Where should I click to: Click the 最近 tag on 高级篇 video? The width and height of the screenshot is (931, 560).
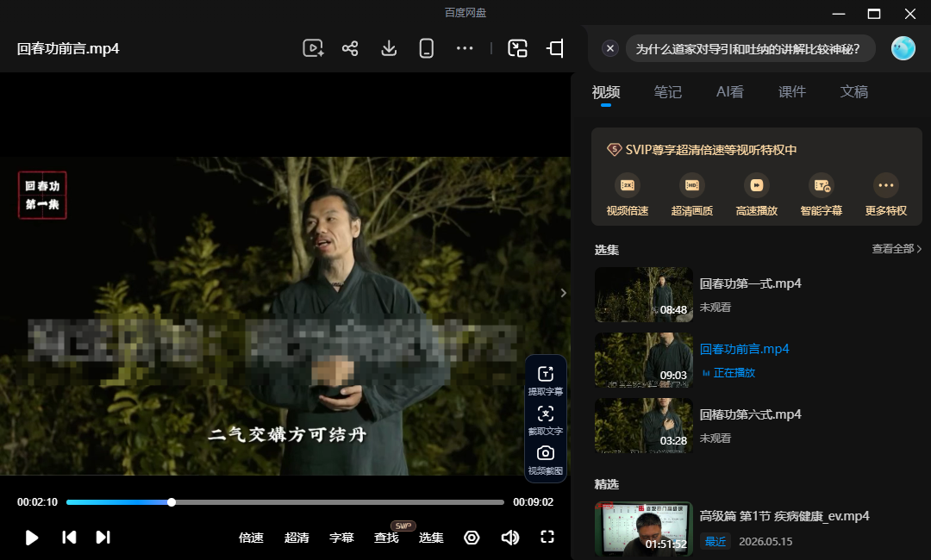tap(715, 541)
